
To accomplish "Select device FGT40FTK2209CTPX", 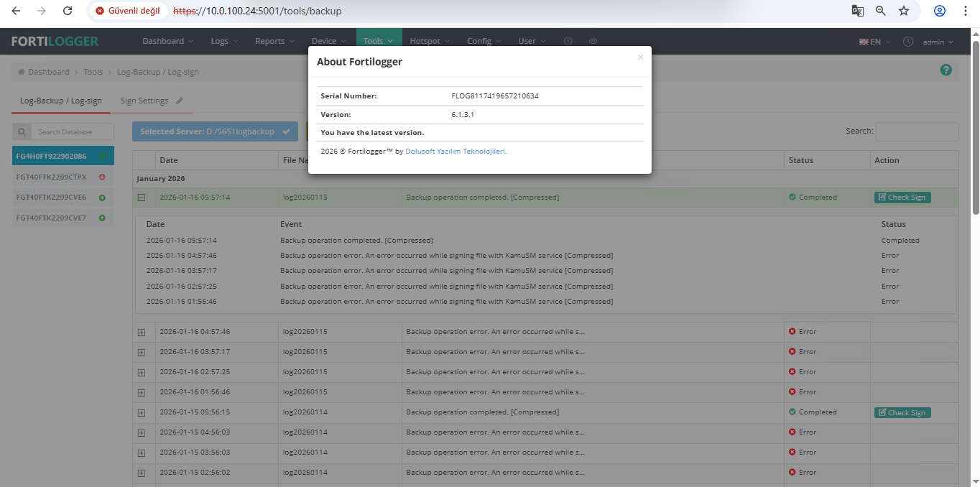I will (x=63, y=177).
